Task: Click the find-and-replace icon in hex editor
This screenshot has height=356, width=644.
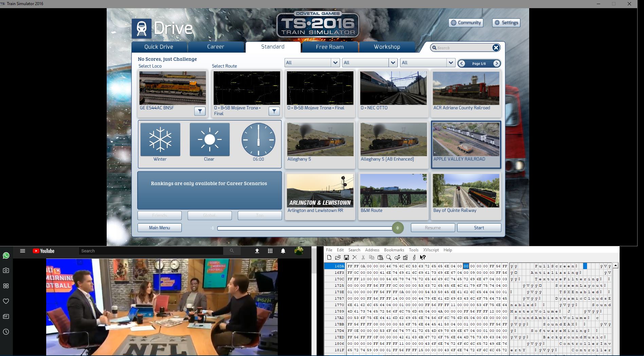Action: (397, 257)
